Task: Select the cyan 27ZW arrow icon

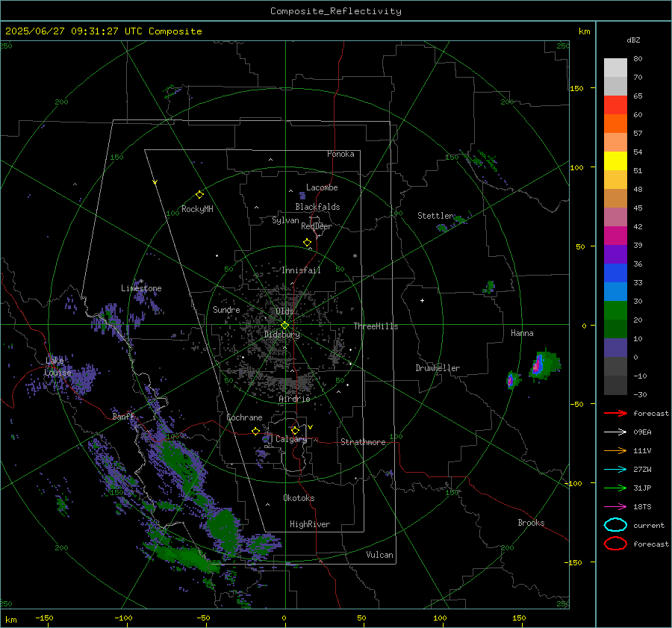Action: coord(615,469)
